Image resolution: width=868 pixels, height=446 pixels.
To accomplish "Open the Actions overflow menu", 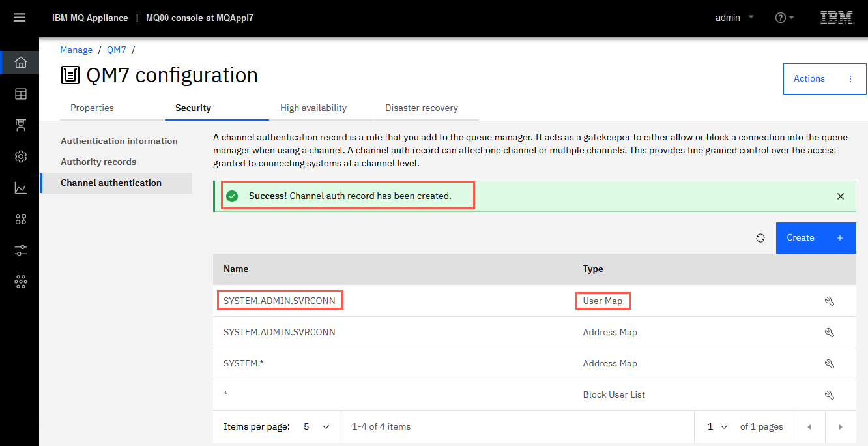I will coord(824,79).
